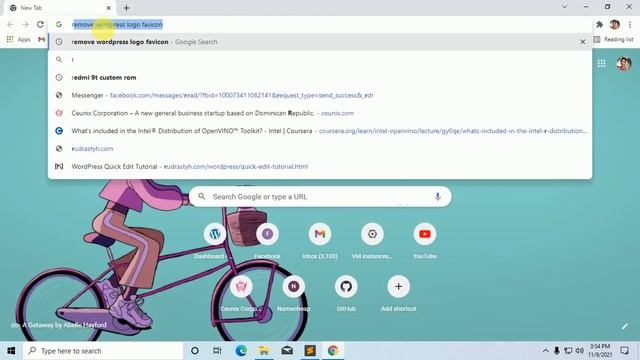
Task: Open 'A Getaway by Abelle Hayford' background credit
Action: tap(59, 325)
